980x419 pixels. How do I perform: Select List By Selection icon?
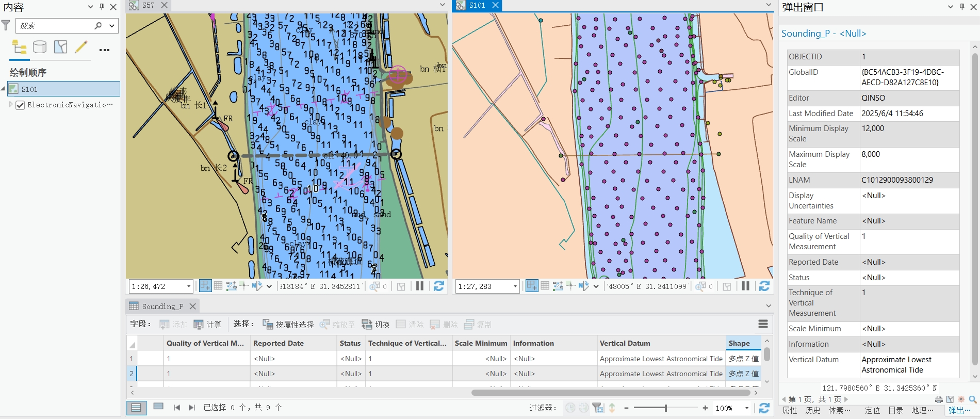[60, 47]
